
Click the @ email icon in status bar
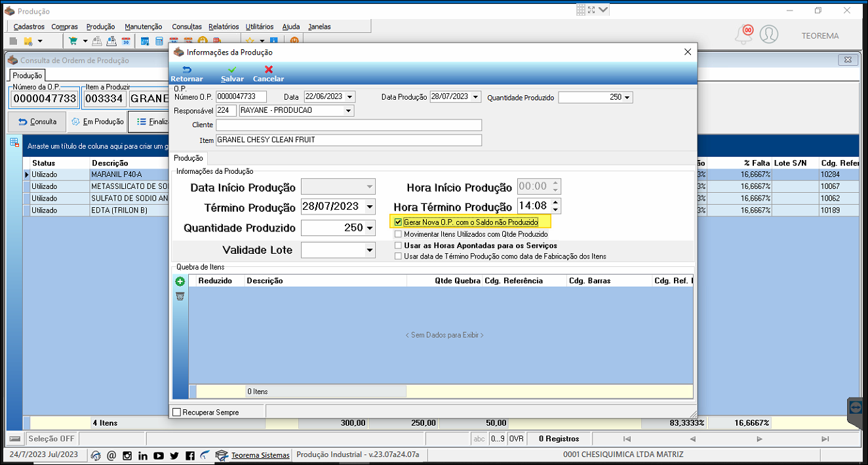click(x=111, y=455)
